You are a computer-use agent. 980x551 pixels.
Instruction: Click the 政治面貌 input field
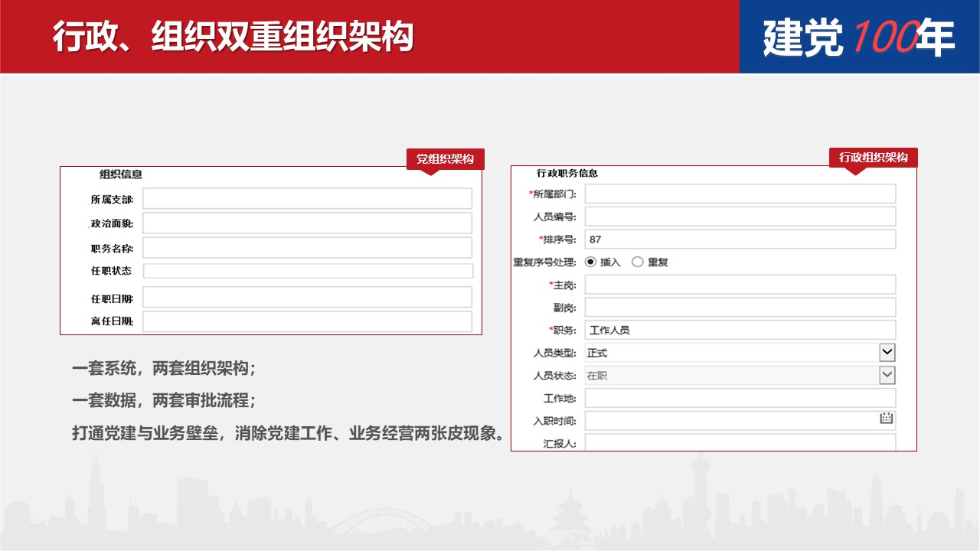(307, 223)
